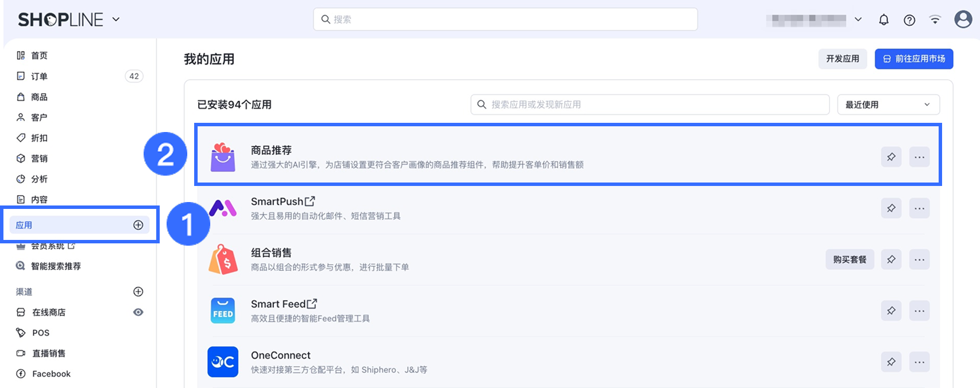Pin the 商品推荐 app
Viewport: 980px width, 388px height.
click(891, 157)
